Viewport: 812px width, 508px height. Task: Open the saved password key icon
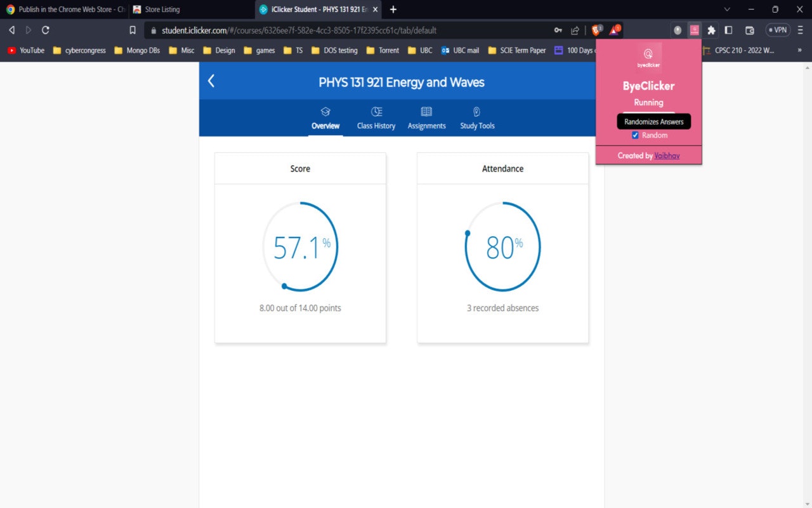(558, 30)
